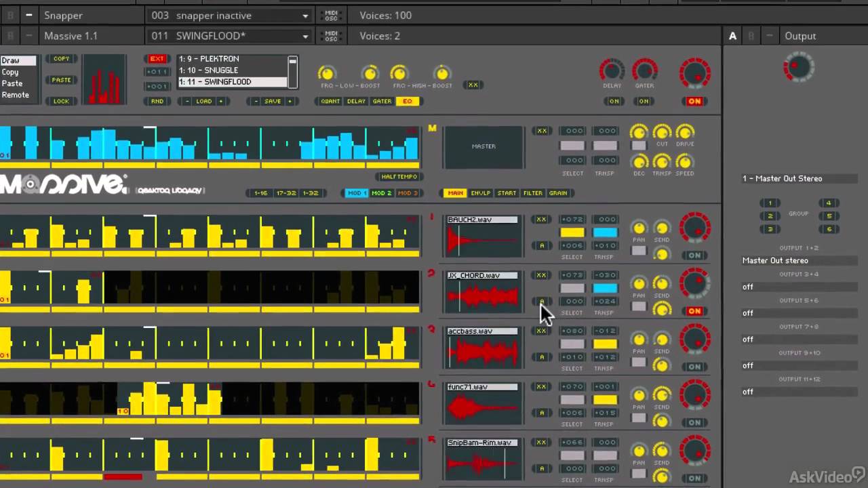Select Remote in the mode list
Viewport: 868px width, 488px height.
[15, 95]
